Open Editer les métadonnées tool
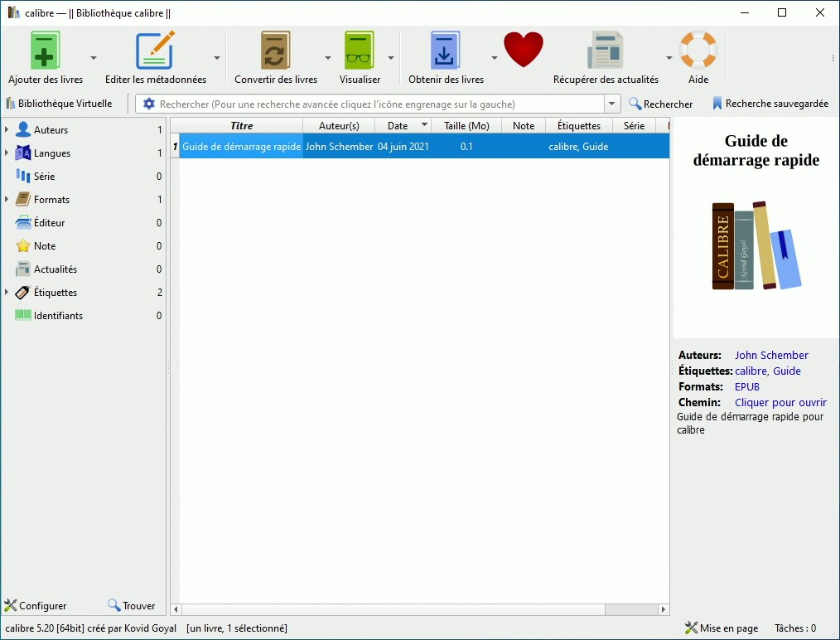Viewport: 840px width, 640px height. click(155, 51)
